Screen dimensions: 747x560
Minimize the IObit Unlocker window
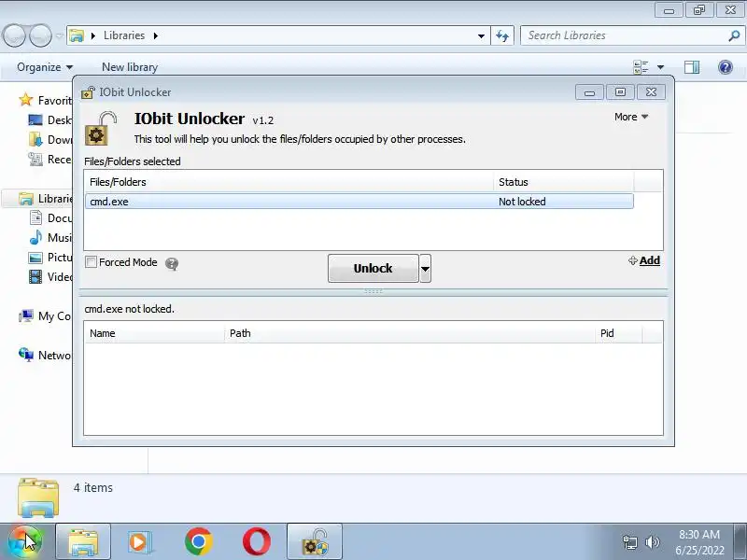589,92
